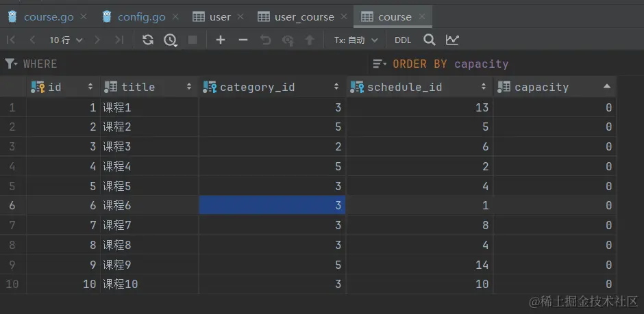
Task: Revert changes with undo arrow
Action: click(x=266, y=40)
